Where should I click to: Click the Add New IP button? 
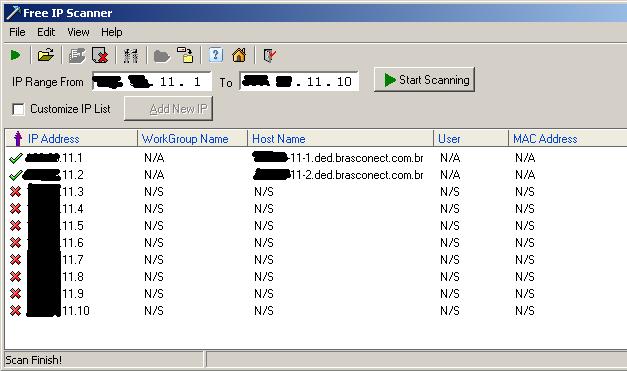coord(168,109)
